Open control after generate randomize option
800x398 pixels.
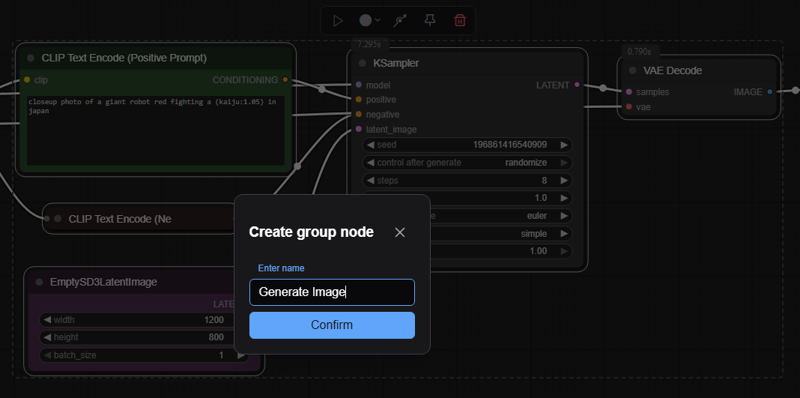click(467, 163)
